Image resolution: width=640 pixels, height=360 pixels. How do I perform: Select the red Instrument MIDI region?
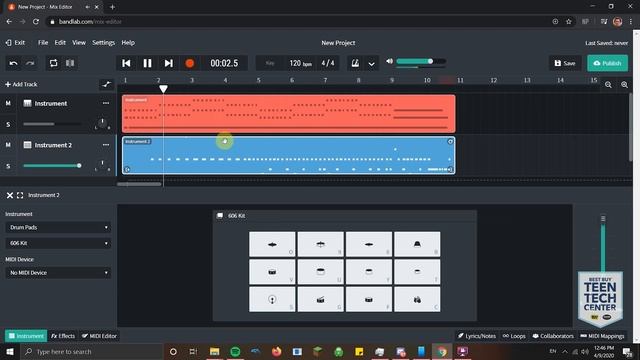pos(289,114)
